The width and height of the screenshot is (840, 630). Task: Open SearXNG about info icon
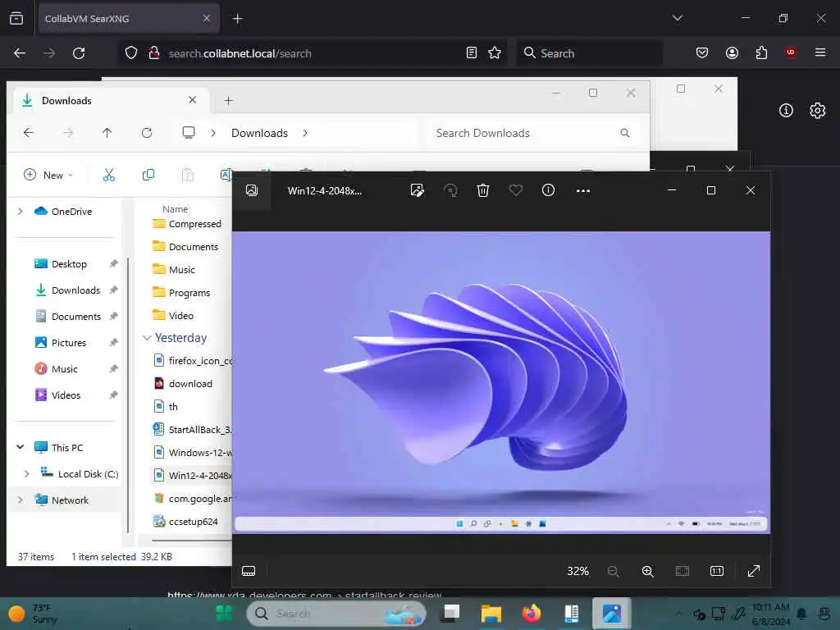point(786,111)
